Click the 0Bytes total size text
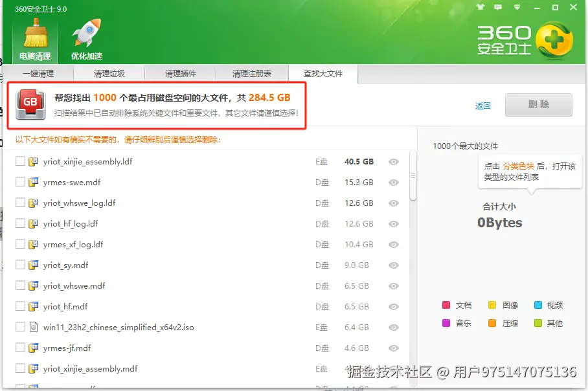The width and height of the screenshot is (588, 391). pyautogui.click(x=499, y=223)
